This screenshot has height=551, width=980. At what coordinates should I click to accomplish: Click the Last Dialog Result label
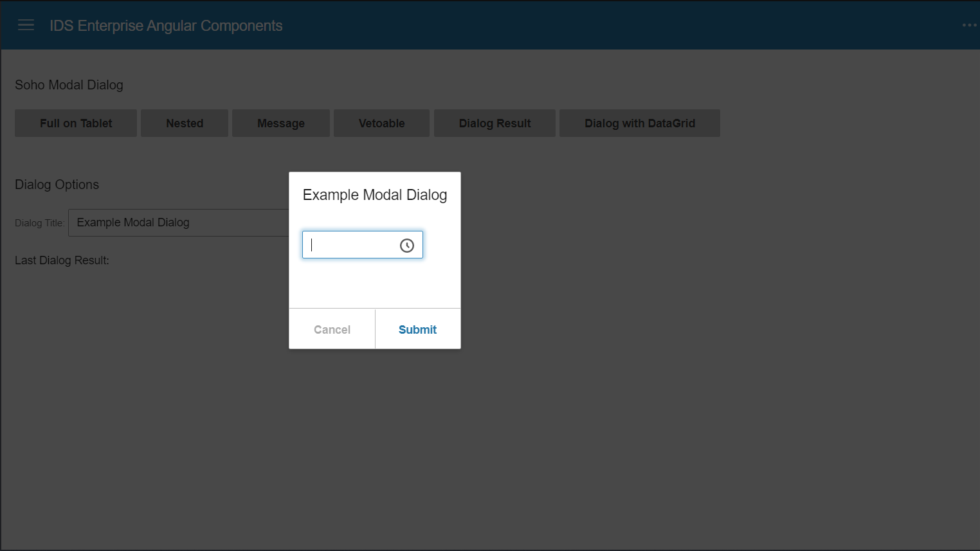click(62, 260)
